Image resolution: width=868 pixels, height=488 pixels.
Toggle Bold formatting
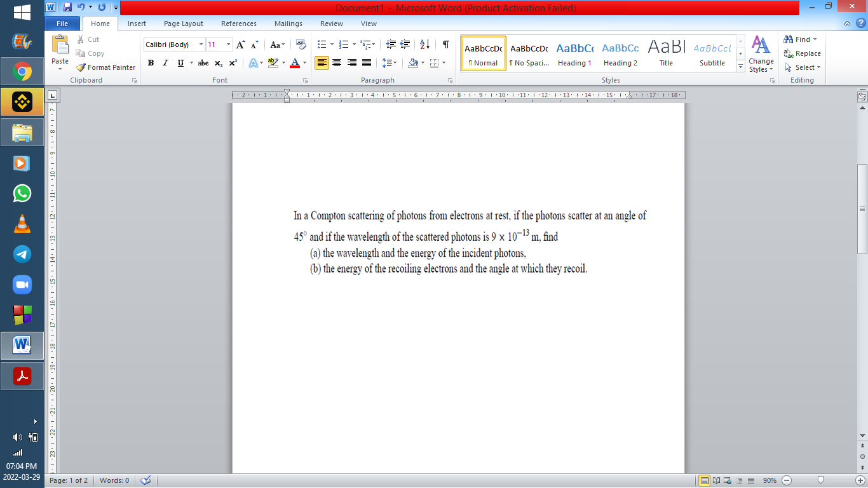click(x=151, y=63)
